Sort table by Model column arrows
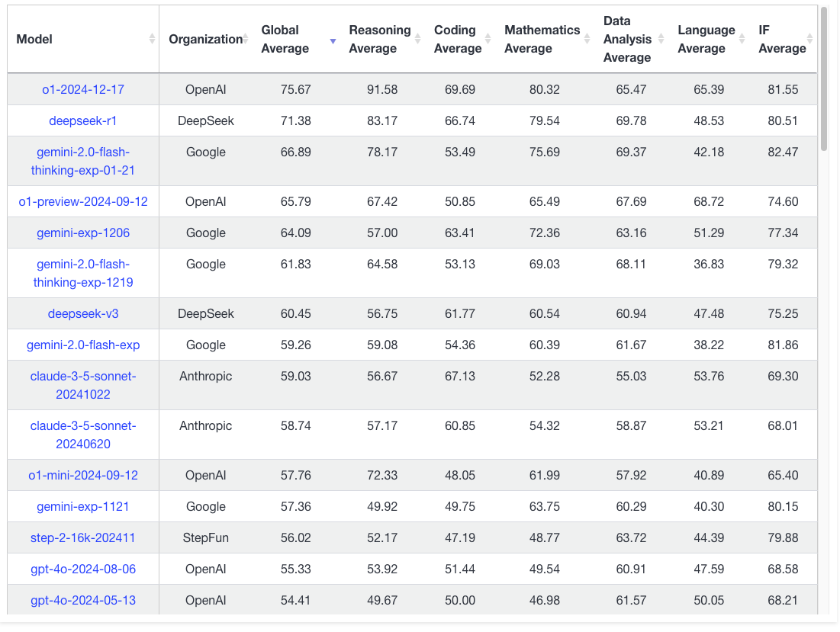This screenshot has width=840, height=632. point(152,39)
